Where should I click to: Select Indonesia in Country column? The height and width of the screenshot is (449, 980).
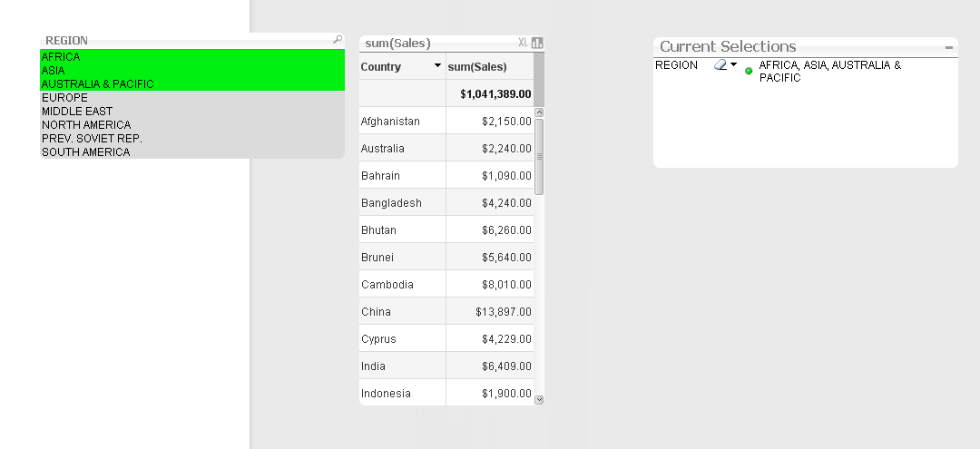(403, 393)
